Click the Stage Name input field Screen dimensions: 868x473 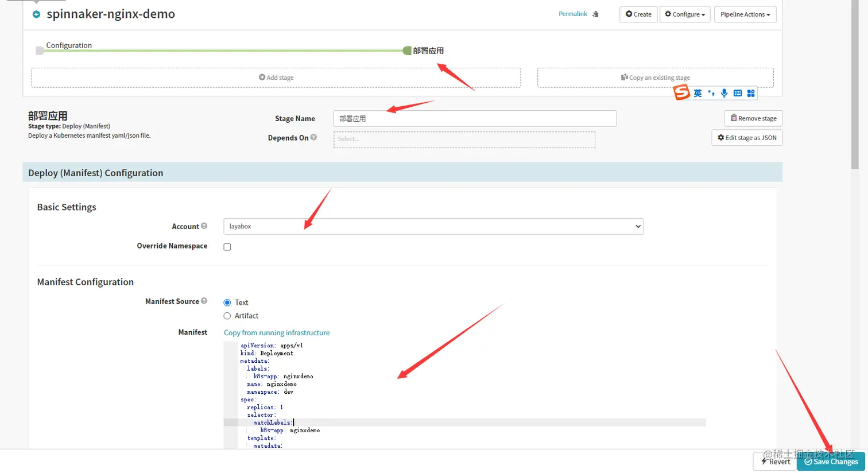click(x=475, y=118)
